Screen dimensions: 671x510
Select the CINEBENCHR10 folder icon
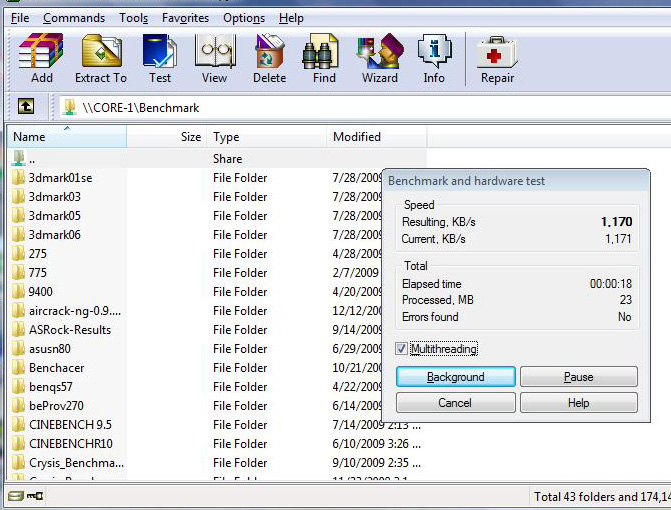18,443
